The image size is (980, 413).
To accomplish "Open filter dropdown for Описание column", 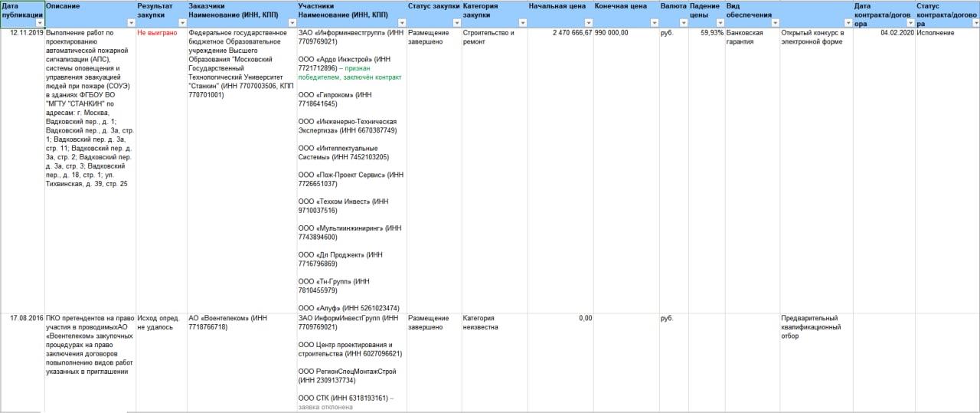I will 131,23.
